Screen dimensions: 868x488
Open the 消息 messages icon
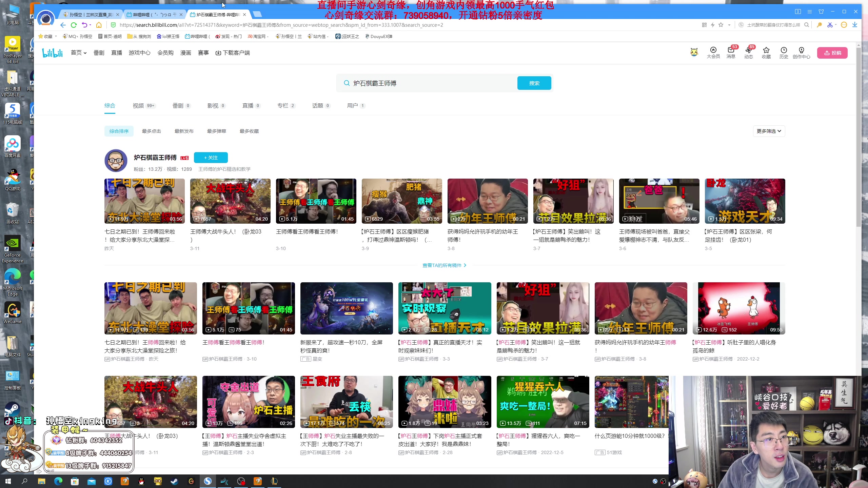[x=731, y=53]
